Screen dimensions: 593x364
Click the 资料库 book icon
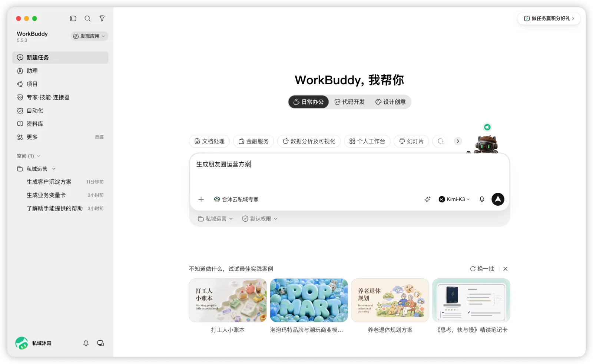tap(20, 124)
